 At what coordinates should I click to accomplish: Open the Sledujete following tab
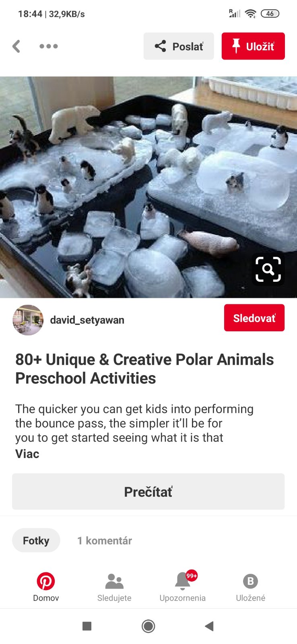point(114,586)
